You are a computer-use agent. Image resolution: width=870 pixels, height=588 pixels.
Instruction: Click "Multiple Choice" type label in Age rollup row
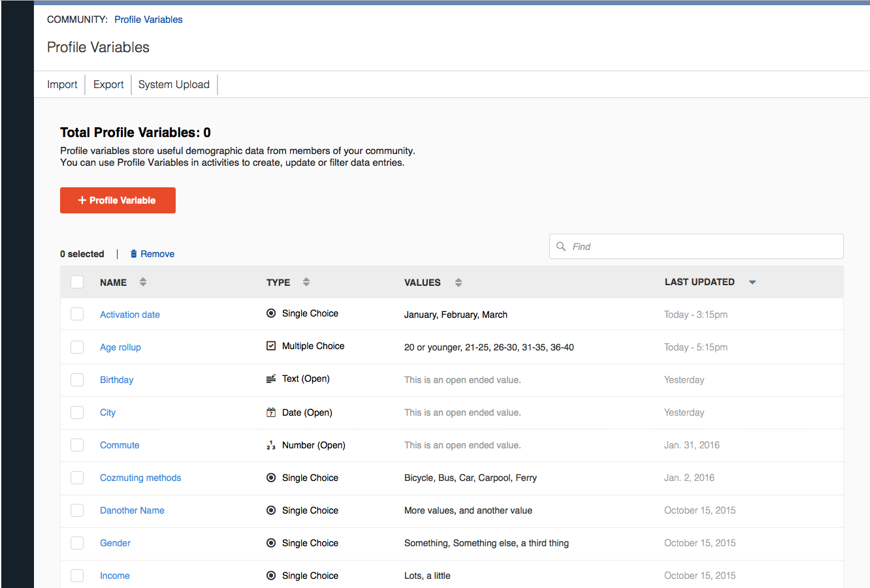point(313,346)
